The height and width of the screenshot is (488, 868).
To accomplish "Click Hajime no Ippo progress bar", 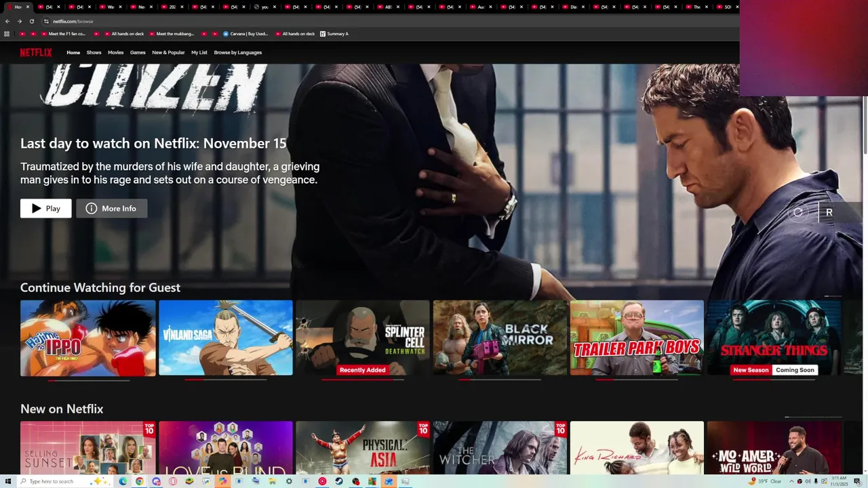I will (88, 380).
